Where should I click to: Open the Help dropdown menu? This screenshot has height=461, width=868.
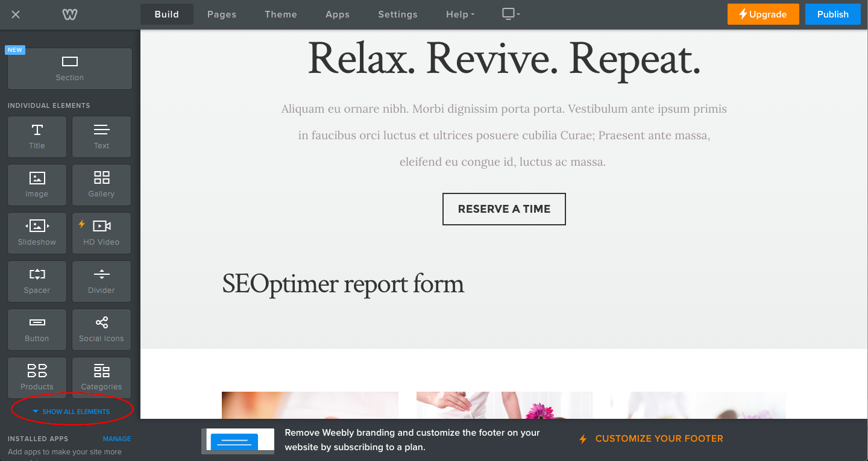click(460, 14)
